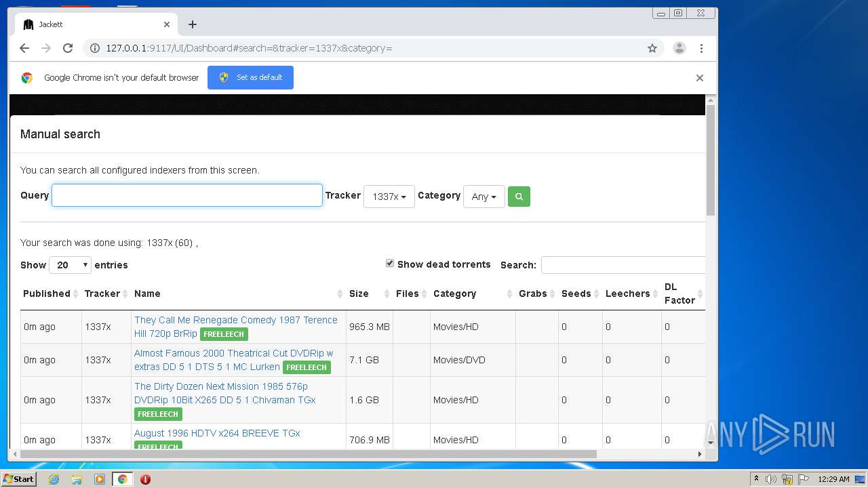
Task: Open the Category dropdown showing Any
Action: (484, 197)
